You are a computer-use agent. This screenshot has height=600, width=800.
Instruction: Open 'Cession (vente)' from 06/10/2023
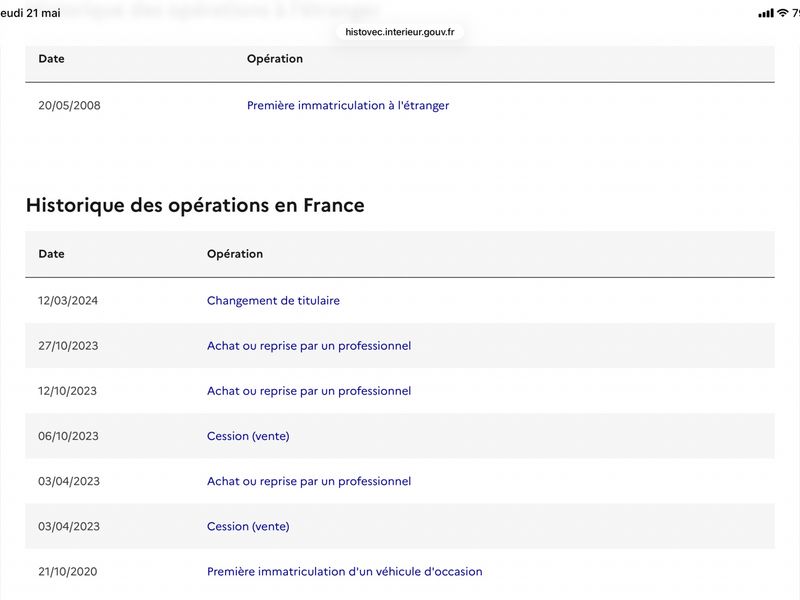pyautogui.click(x=248, y=436)
